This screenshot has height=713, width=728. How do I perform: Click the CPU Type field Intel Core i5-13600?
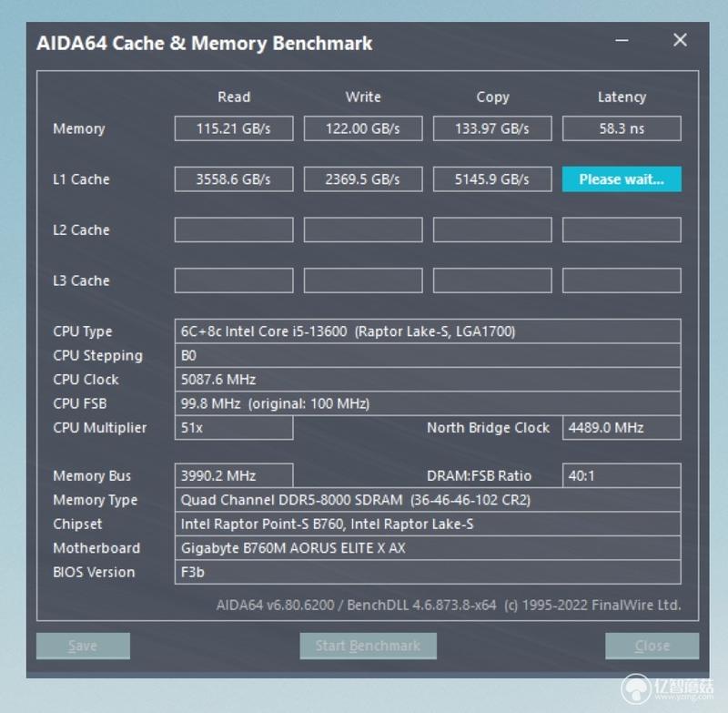(428, 331)
